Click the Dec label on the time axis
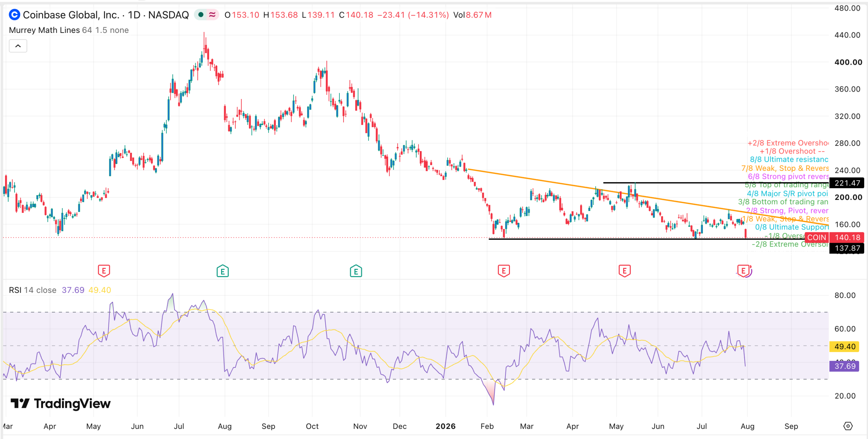 coord(400,426)
